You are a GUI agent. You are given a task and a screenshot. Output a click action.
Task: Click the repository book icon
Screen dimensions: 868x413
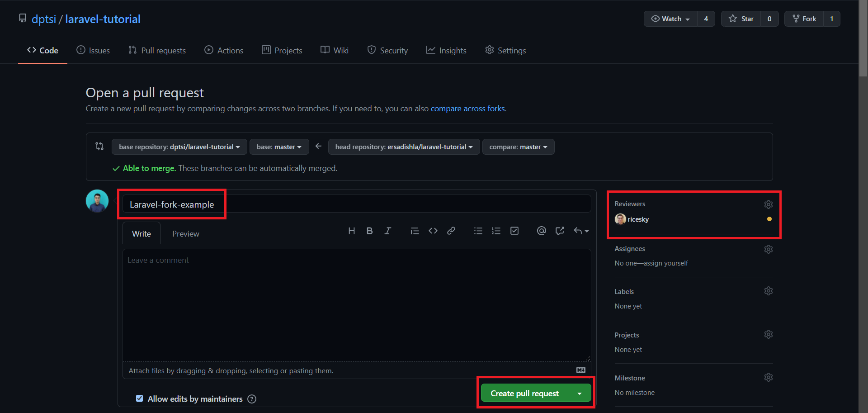tap(23, 19)
